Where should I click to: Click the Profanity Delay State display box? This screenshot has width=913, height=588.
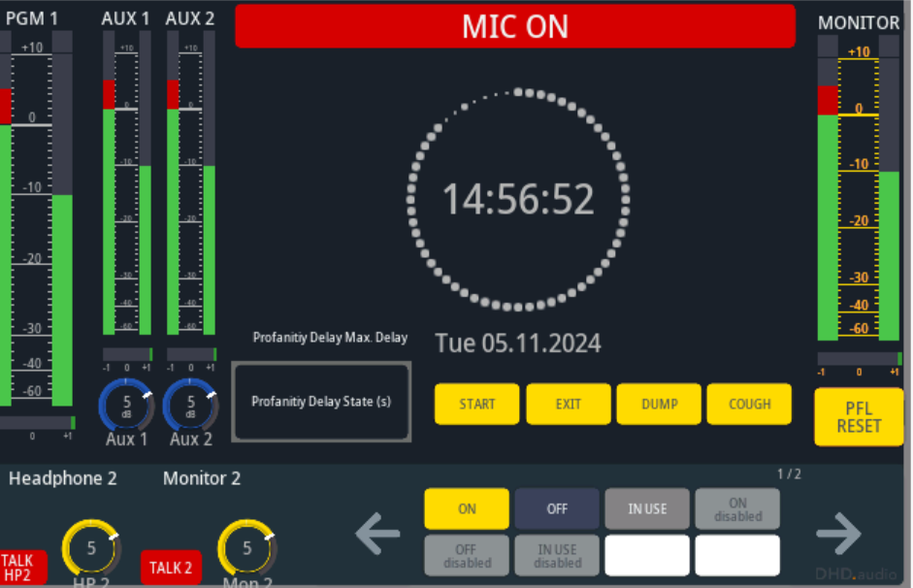tap(321, 402)
